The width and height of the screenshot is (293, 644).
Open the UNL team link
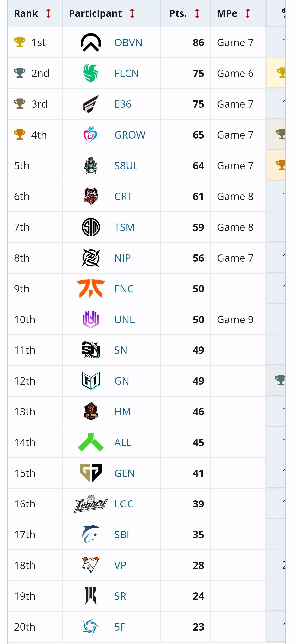coord(124,320)
